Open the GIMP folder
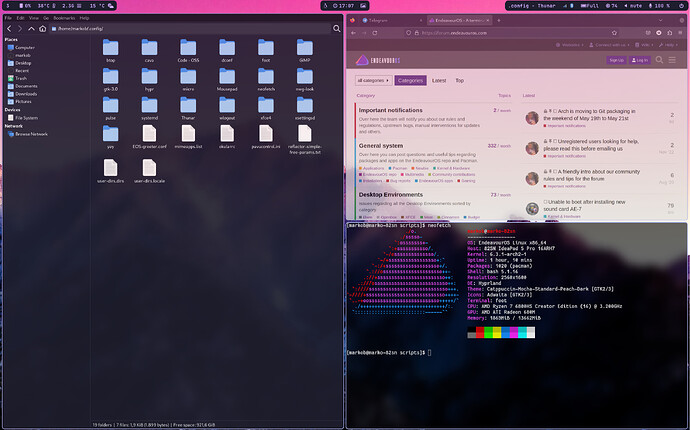 tap(305, 51)
